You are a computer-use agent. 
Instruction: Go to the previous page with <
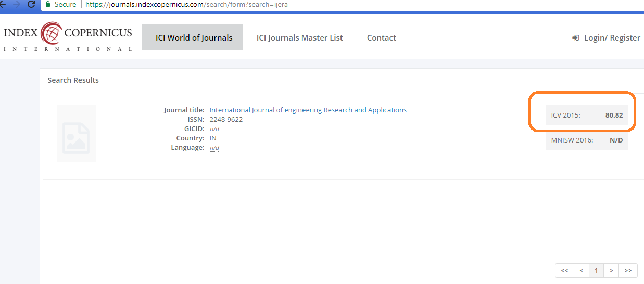click(x=582, y=270)
